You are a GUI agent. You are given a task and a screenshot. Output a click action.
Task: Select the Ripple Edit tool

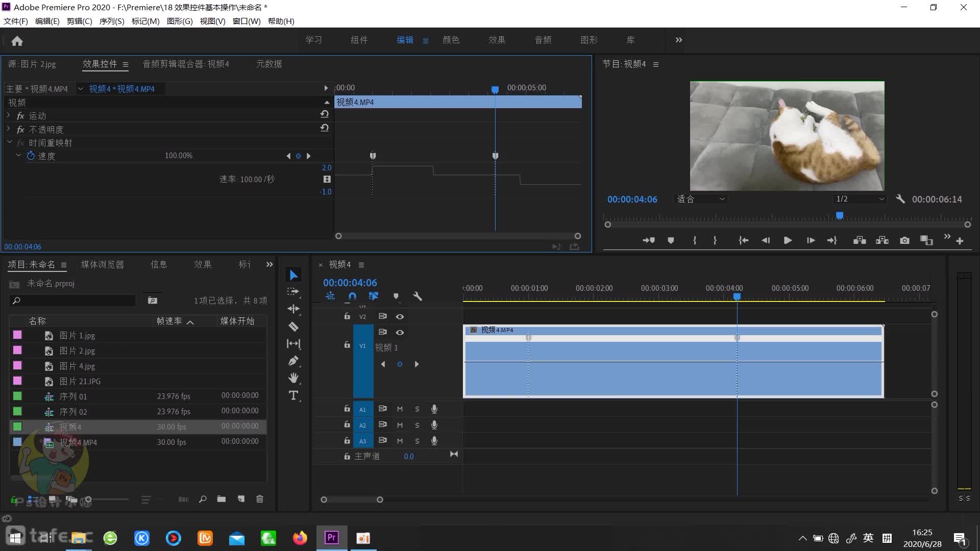coord(293,309)
